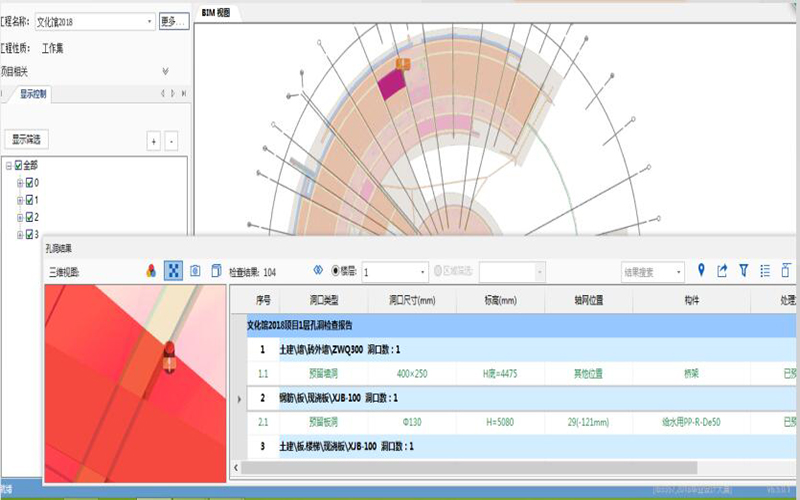This screenshot has width=800, height=500.
Task: Expand tree node 1
Action: (x=19, y=201)
